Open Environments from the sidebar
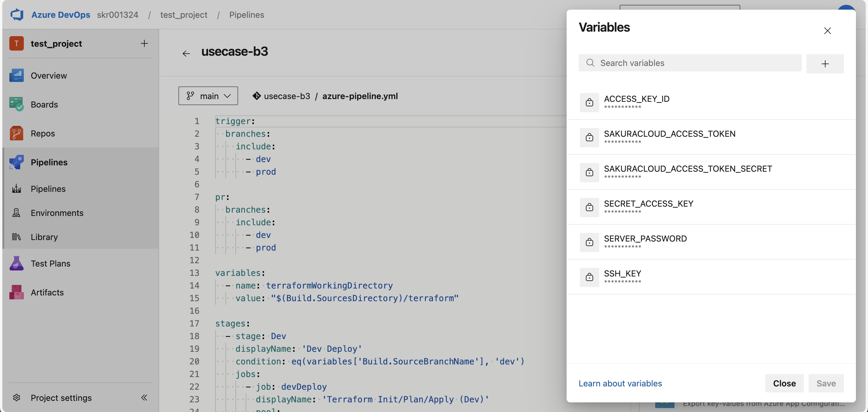Image resolution: width=868 pixels, height=412 pixels. pyautogui.click(x=57, y=213)
